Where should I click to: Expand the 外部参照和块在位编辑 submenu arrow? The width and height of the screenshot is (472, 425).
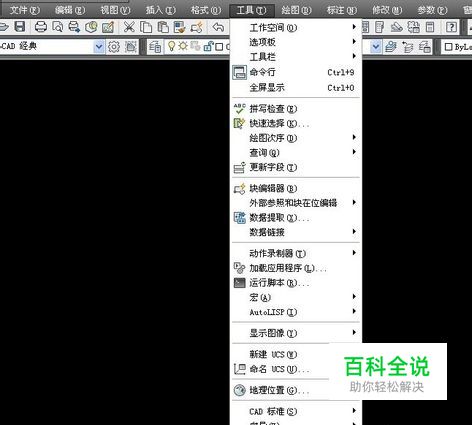(x=354, y=202)
